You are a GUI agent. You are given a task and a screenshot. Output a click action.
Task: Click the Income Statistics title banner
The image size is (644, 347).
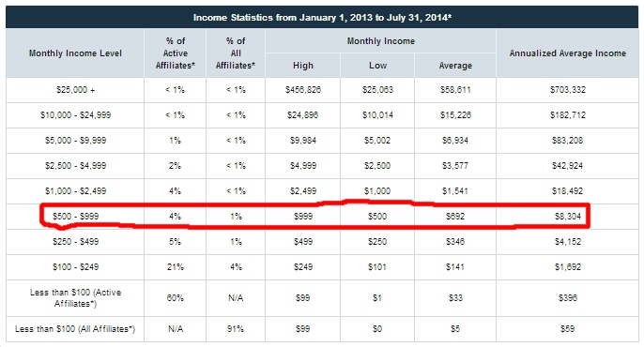point(322,17)
